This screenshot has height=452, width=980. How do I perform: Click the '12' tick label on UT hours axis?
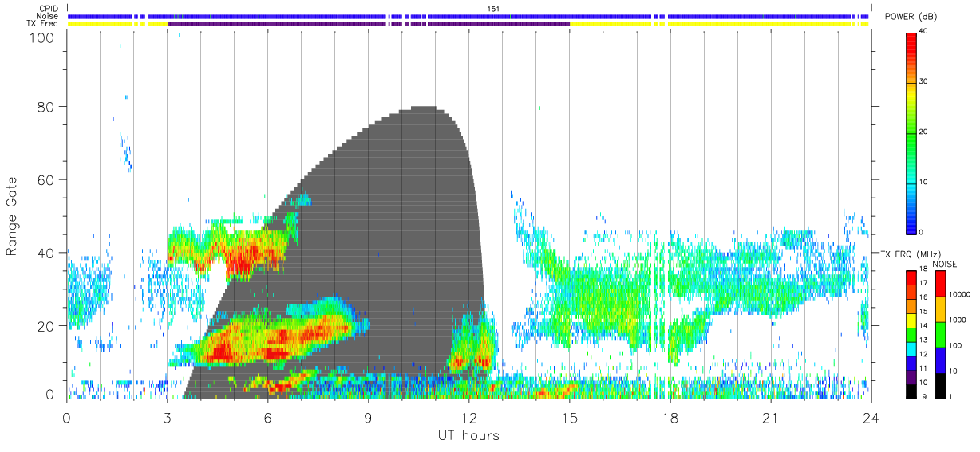point(468,419)
